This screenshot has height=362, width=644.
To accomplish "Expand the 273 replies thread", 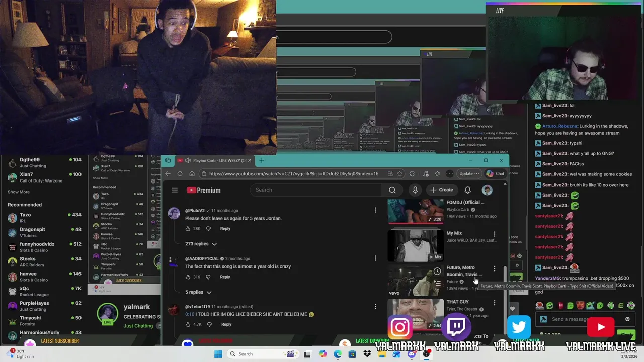I will pos(201,244).
